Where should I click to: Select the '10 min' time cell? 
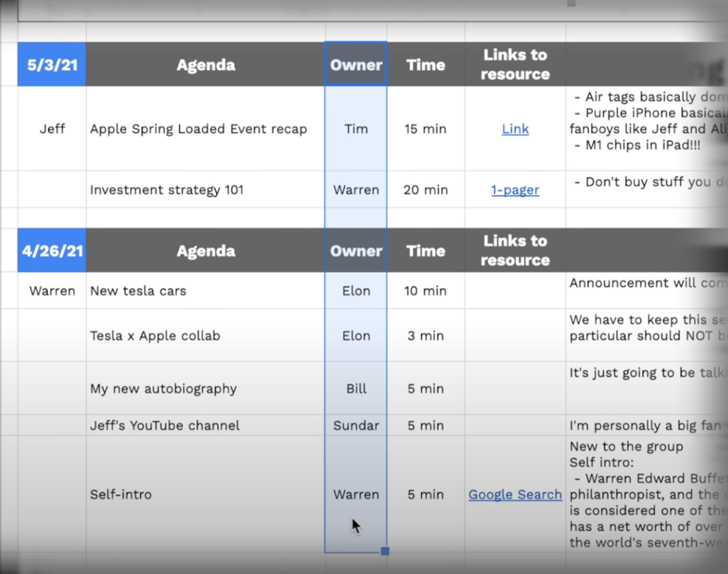426,291
